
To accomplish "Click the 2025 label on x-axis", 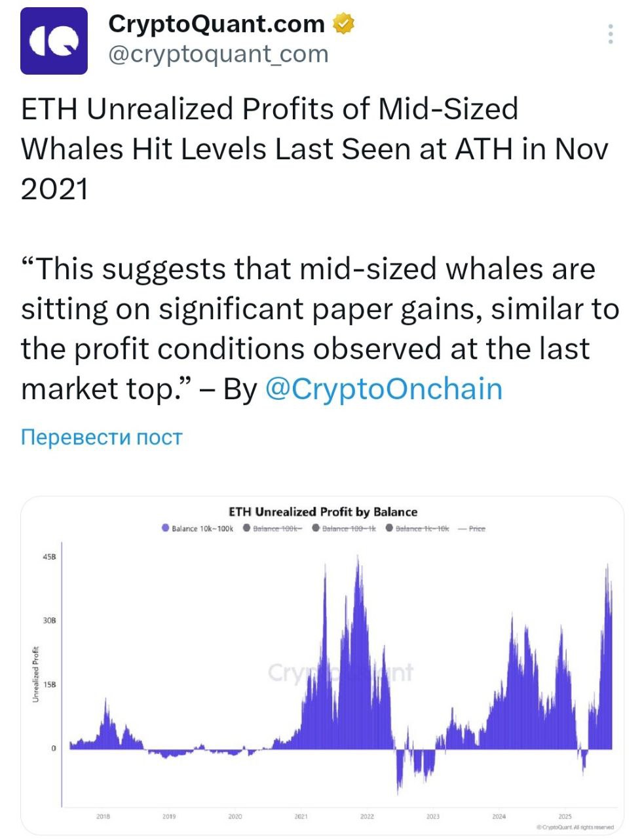I will 565,816.
